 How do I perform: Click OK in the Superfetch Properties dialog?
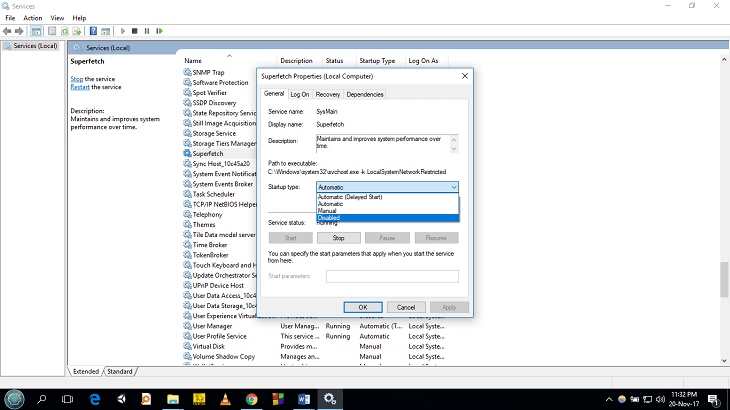[x=363, y=307]
